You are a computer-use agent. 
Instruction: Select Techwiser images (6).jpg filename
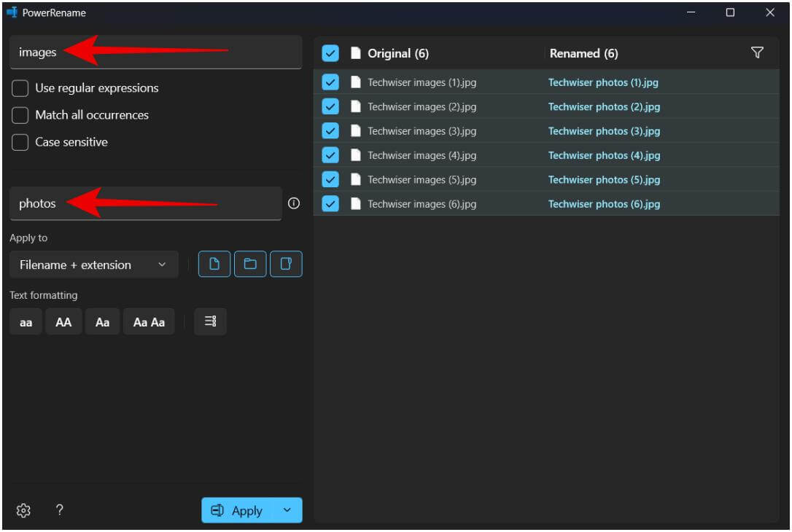click(422, 204)
